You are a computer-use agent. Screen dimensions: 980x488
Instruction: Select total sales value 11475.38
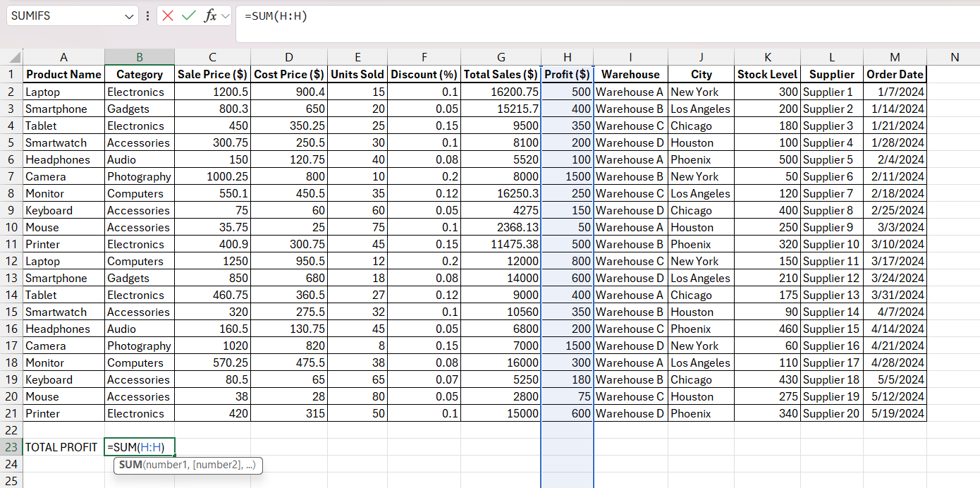[501, 244]
